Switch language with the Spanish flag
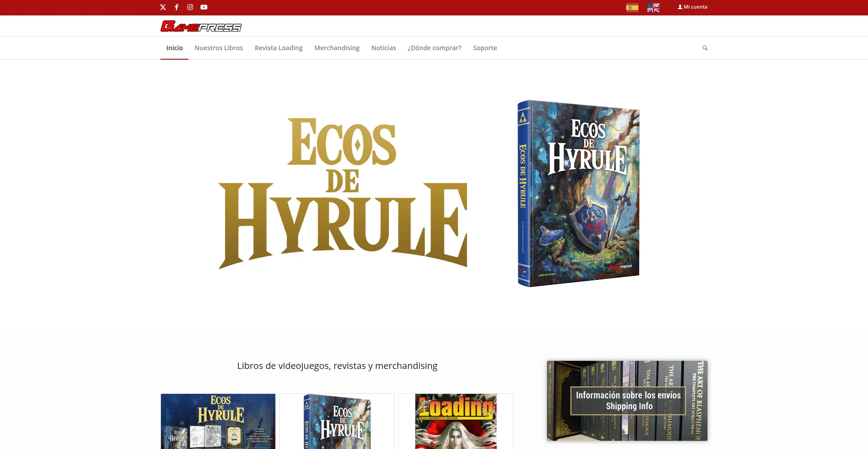The width and height of the screenshot is (868, 449). click(x=632, y=8)
